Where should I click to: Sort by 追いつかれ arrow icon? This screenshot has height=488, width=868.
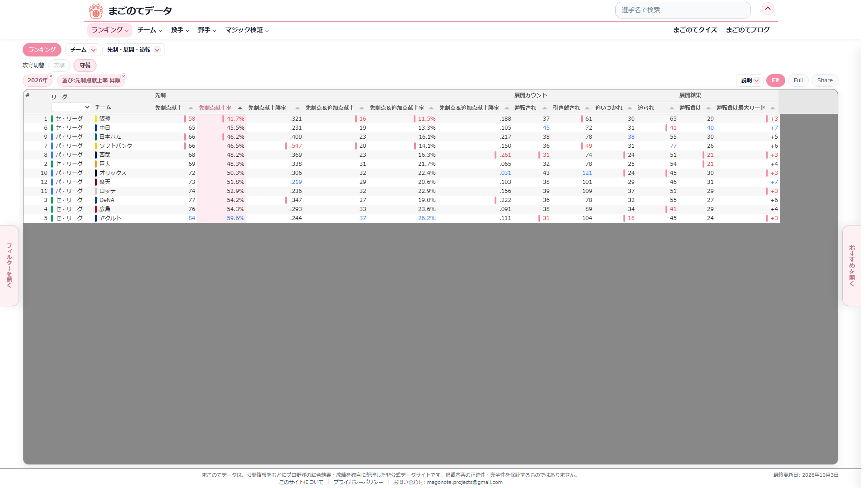click(630, 108)
